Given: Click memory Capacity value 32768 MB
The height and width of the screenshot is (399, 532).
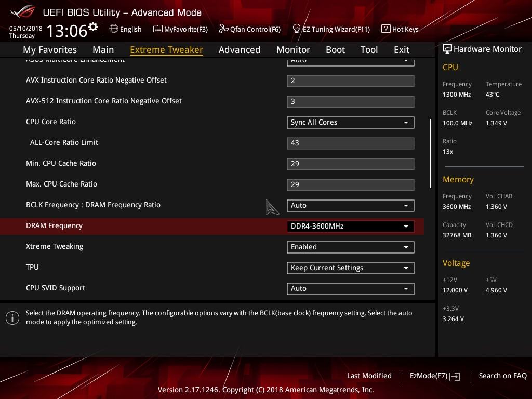Looking at the screenshot, I should click(x=457, y=235).
